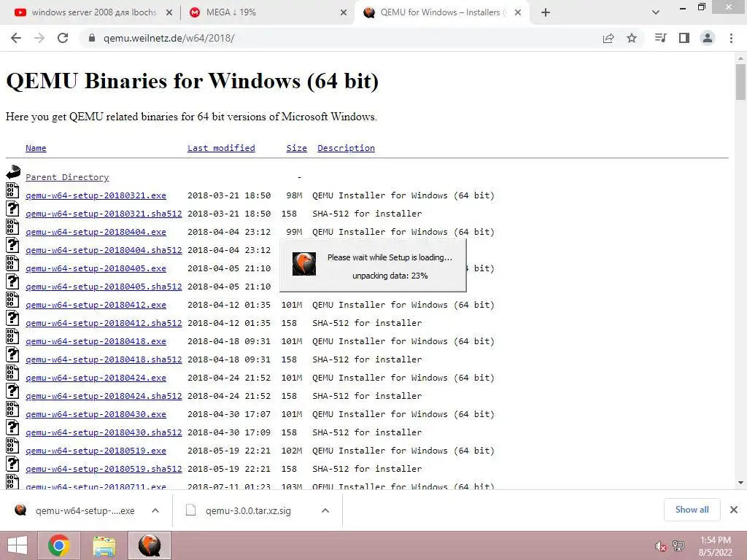This screenshot has height=560, width=747.
Task: Sort listing by Description column
Action: click(346, 148)
